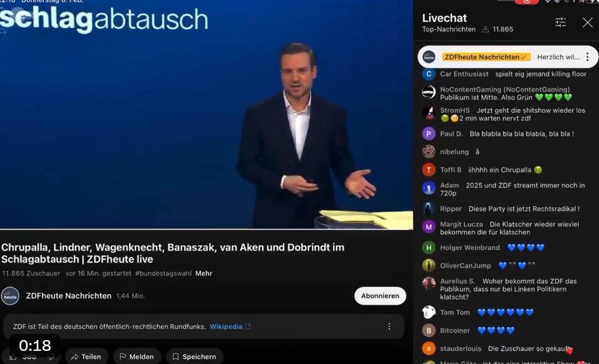Click the ZDFheute Nachrichten channel avatar
The height and width of the screenshot is (364, 599).
tap(10, 296)
